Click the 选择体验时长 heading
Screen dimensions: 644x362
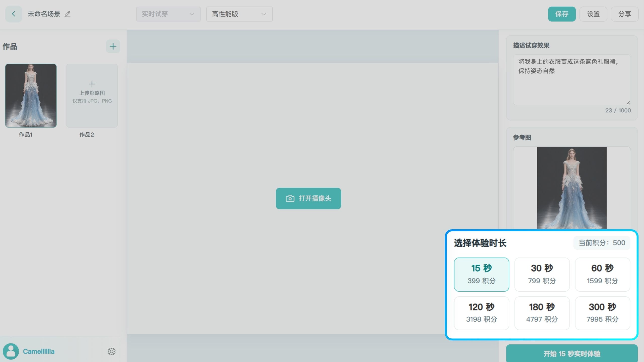click(480, 243)
